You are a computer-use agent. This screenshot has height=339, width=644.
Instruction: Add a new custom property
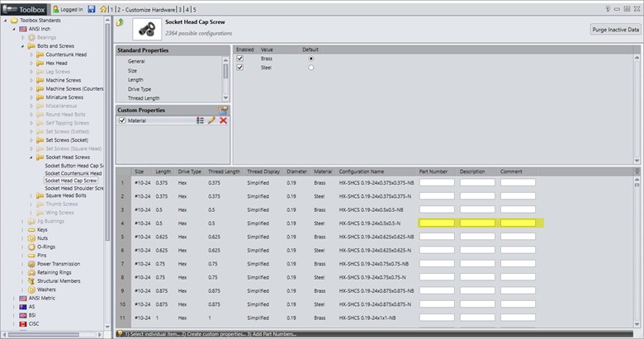[x=222, y=110]
